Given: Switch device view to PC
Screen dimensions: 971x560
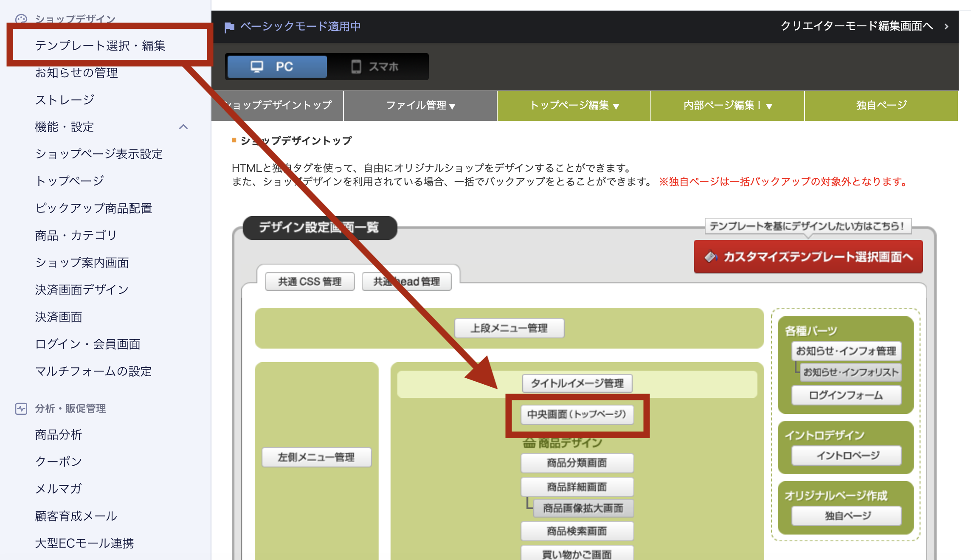Looking at the screenshot, I should tap(277, 67).
